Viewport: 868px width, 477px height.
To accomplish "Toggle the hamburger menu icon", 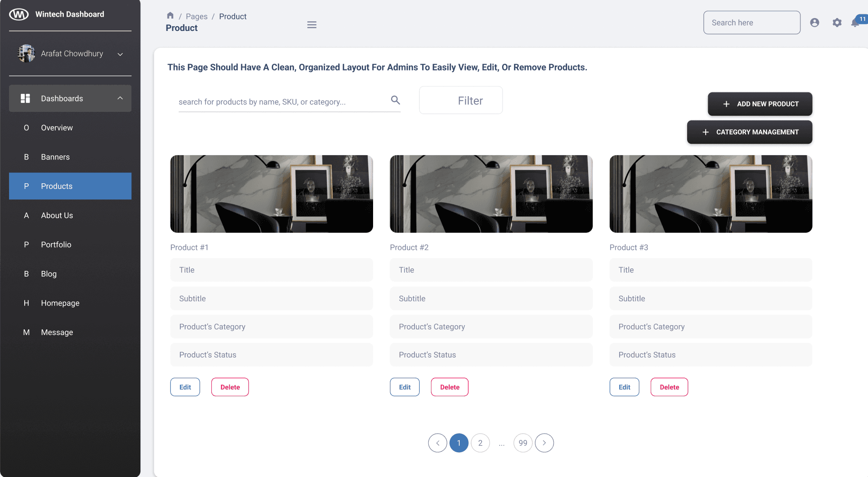I will [x=312, y=25].
